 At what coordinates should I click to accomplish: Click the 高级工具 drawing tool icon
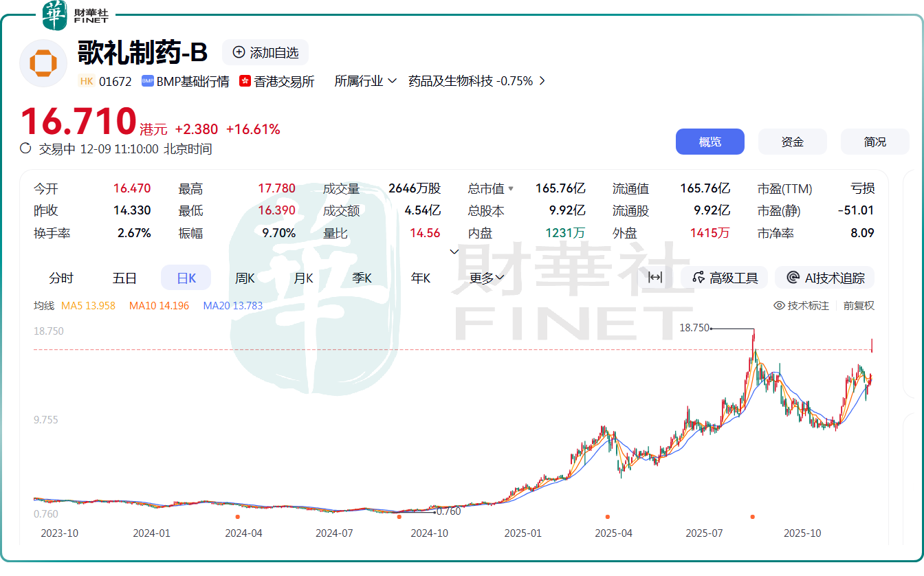click(x=697, y=277)
